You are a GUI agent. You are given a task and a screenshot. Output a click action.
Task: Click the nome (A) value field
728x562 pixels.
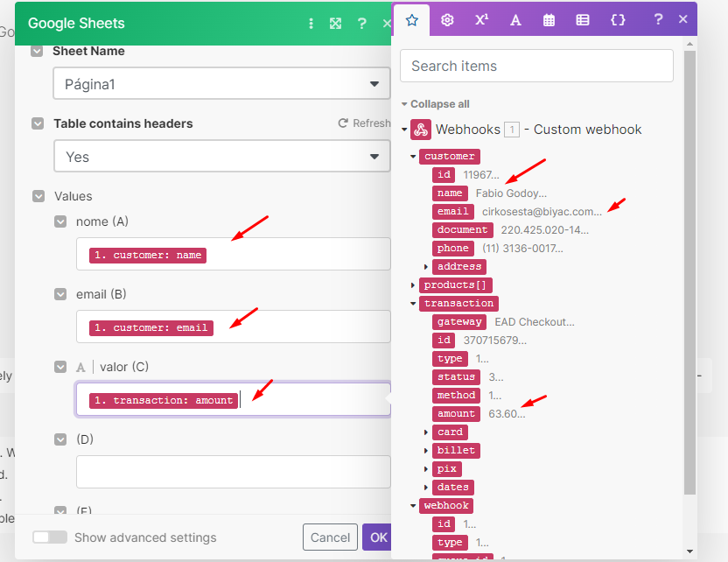pos(233,254)
